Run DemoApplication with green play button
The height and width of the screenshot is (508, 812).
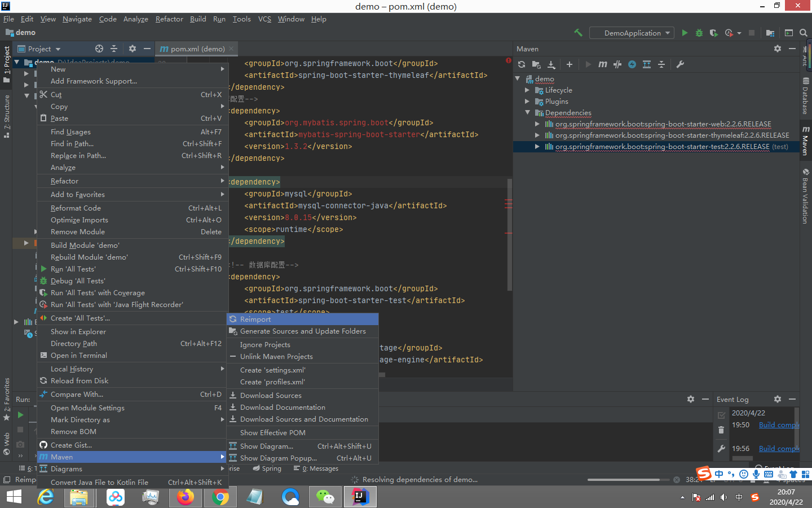point(685,33)
